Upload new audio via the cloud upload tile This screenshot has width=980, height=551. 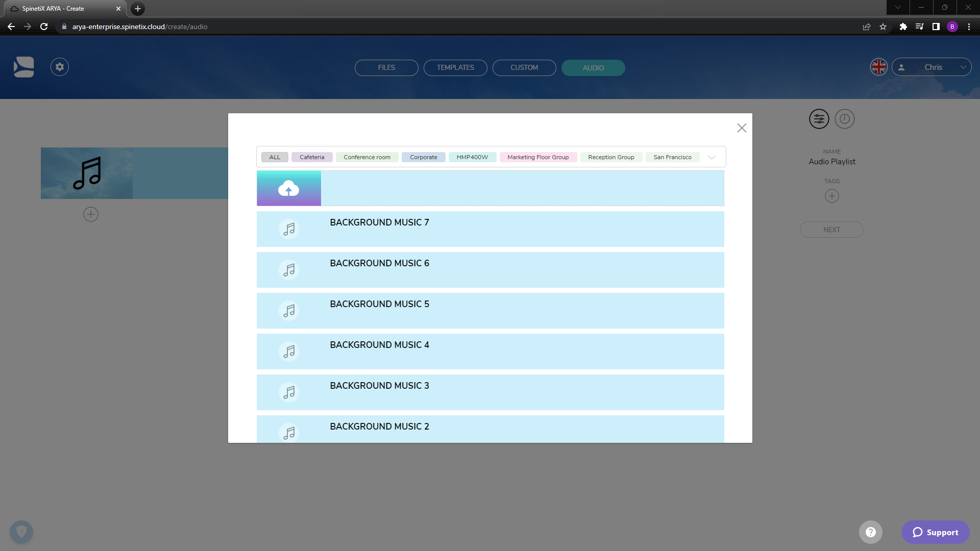pos(289,188)
